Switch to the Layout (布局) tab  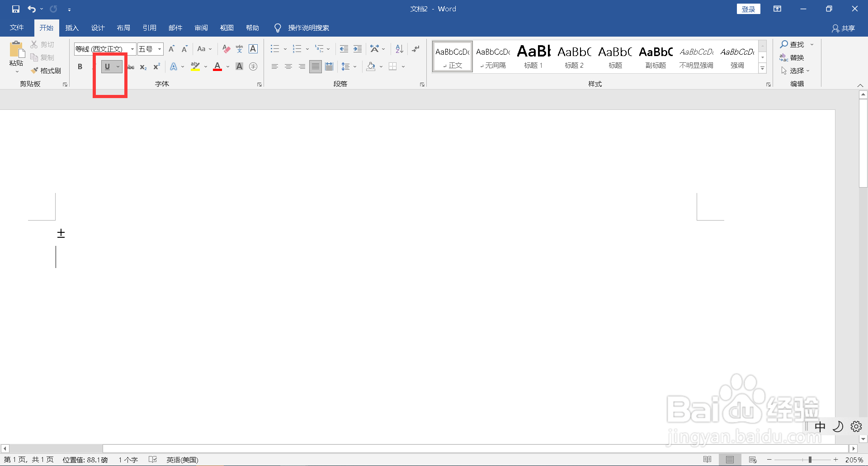(123, 28)
